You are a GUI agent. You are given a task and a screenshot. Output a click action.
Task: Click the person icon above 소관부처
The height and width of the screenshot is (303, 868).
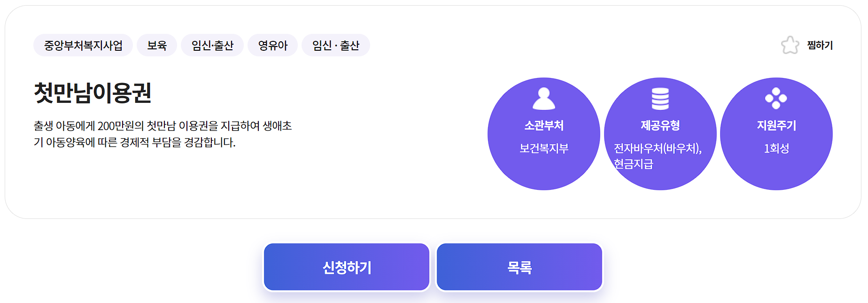(544, 99)
